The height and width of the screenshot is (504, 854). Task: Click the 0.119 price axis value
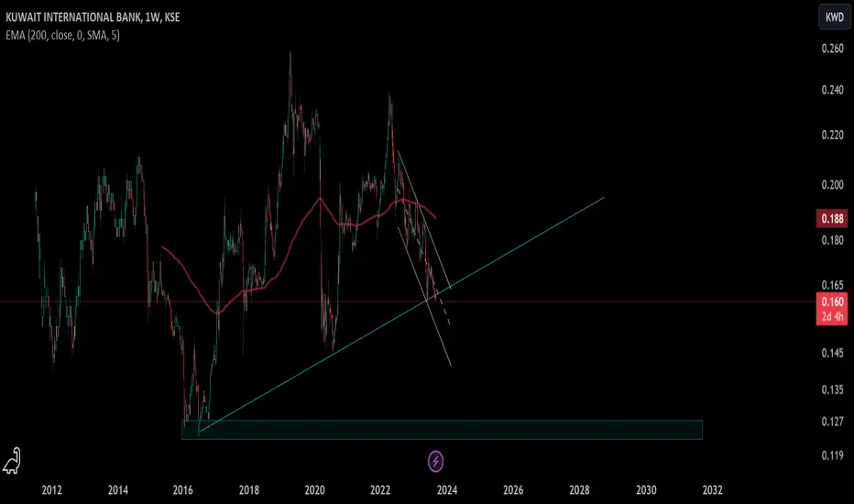832,455
